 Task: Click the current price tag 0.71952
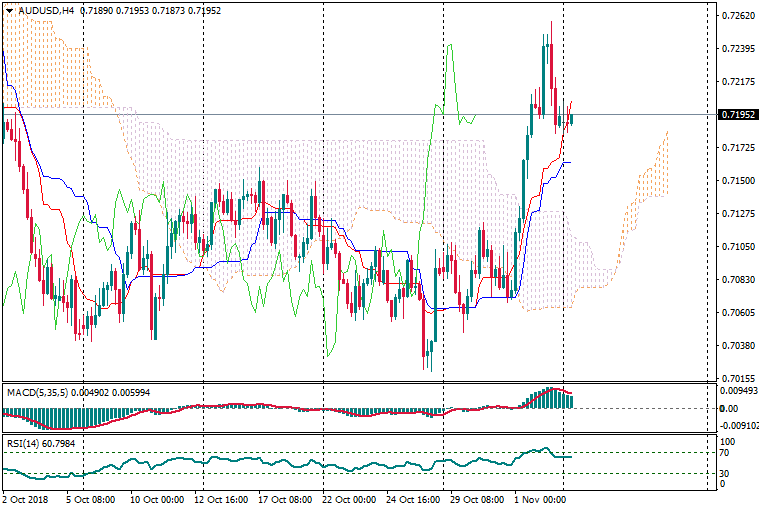click(738, 115)
